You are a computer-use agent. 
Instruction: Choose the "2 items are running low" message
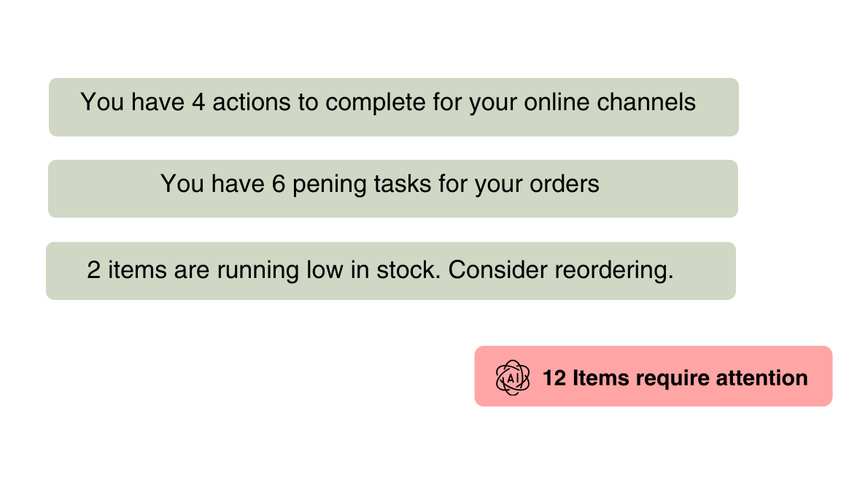(x=380, y=270)
